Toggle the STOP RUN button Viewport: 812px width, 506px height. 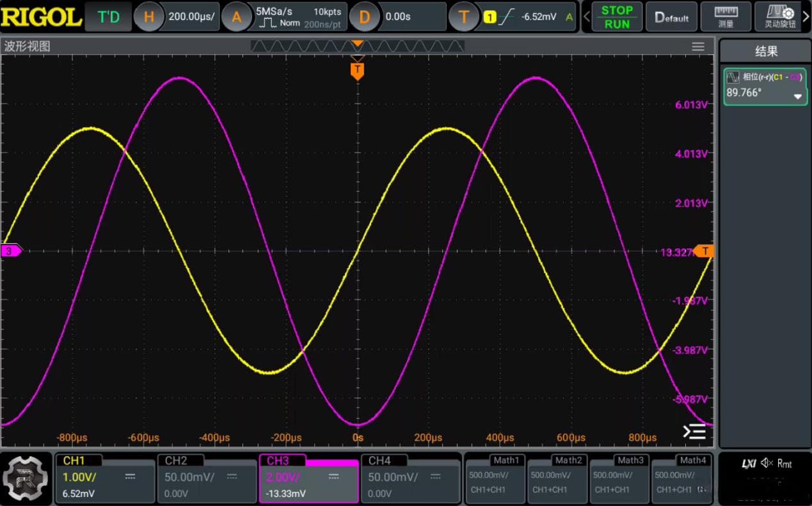[617, 17]
